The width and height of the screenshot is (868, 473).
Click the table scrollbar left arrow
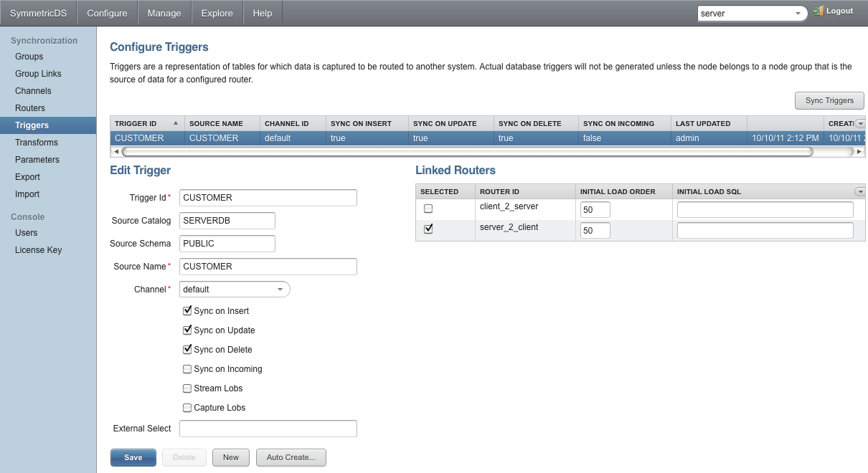(x=116, y=152)
